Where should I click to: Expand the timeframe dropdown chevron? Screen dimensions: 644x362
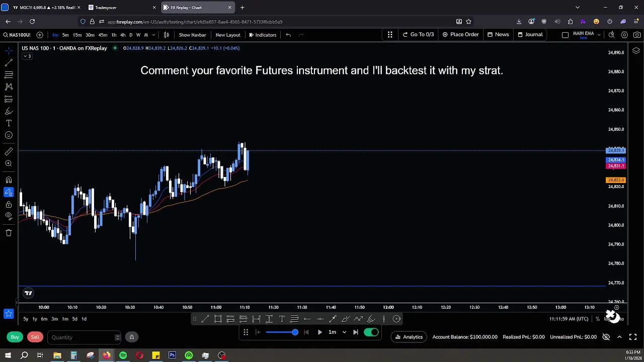pos(153,35)
